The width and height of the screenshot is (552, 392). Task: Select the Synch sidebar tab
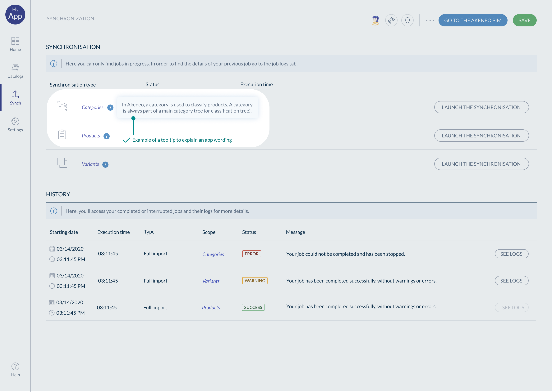tap(15, 98)
